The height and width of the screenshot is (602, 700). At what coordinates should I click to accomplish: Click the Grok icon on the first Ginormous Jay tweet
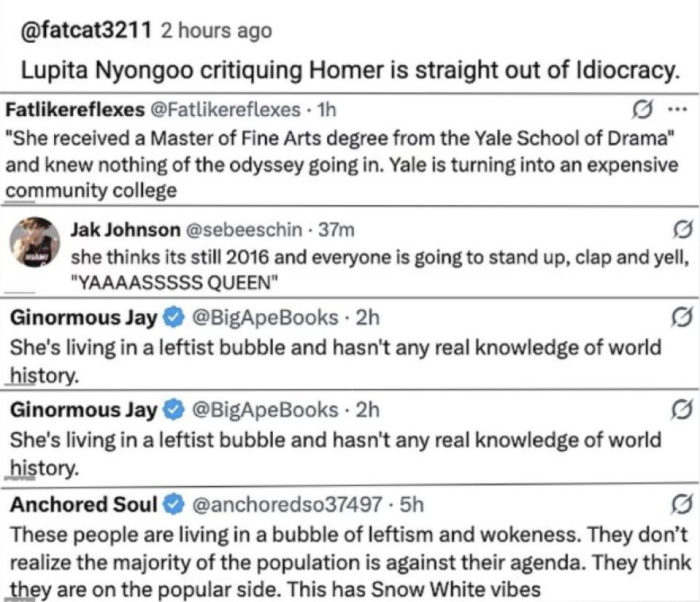(x=682, y=317)
